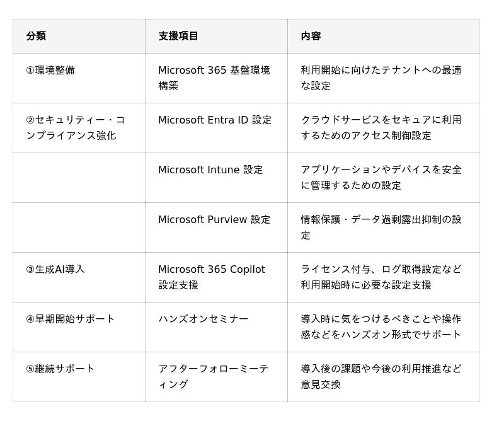Select the Microsoft Intune 設定 cell
This screenshot has width=504, height=421.
pyautogui.click(x=210, y=170)
